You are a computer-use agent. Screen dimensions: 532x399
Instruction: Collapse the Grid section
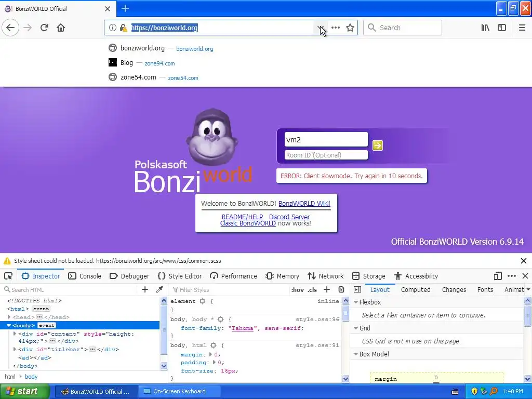click(356, 328)
